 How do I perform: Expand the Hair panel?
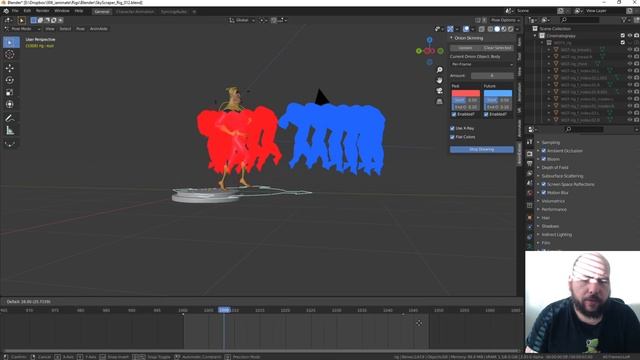pyautogui.click(x=545, y=218)
